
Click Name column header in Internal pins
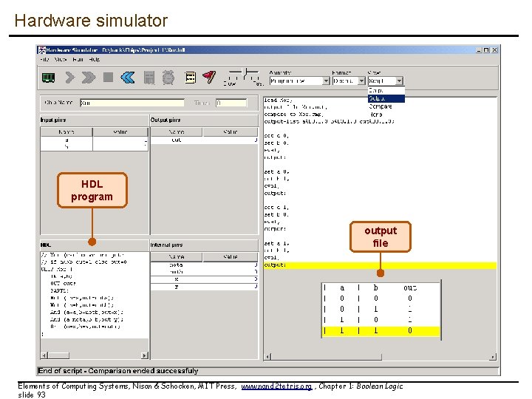point(177,257)
